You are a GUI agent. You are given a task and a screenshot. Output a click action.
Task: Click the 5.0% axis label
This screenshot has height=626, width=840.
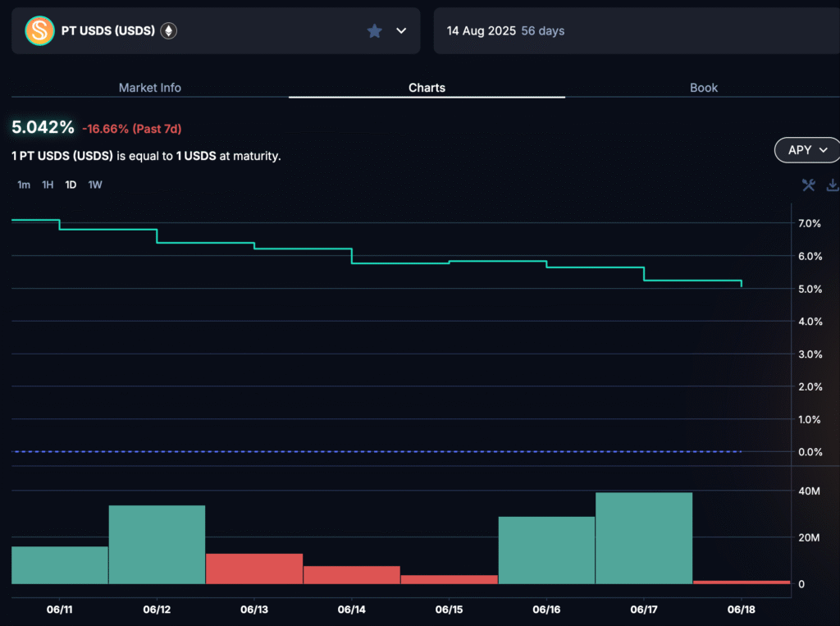pos(810,289)
